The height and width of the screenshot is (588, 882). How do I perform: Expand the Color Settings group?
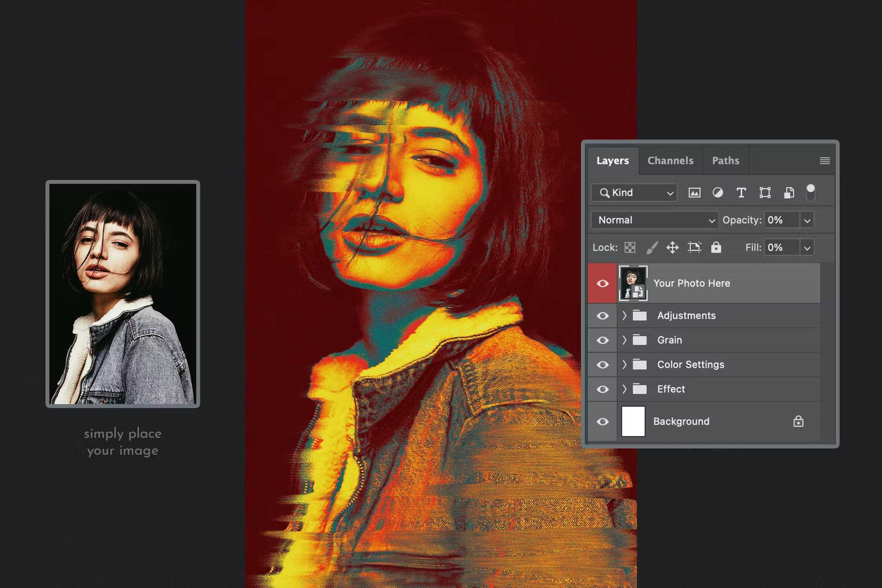624,364
